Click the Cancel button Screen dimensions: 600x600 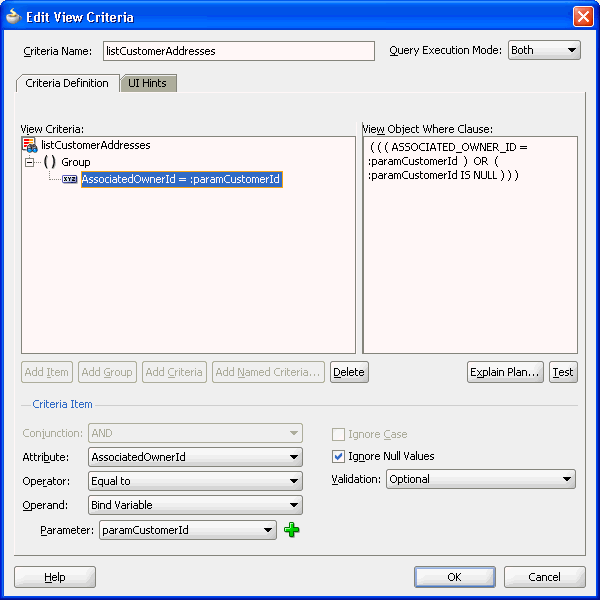click(x=545, y=577)
